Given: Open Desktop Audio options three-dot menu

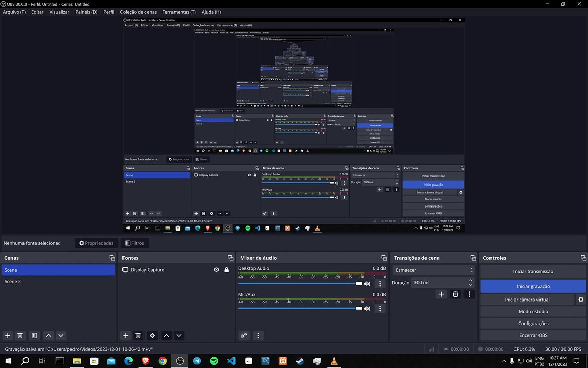Looking at the screenshot, I should (380, 284).
